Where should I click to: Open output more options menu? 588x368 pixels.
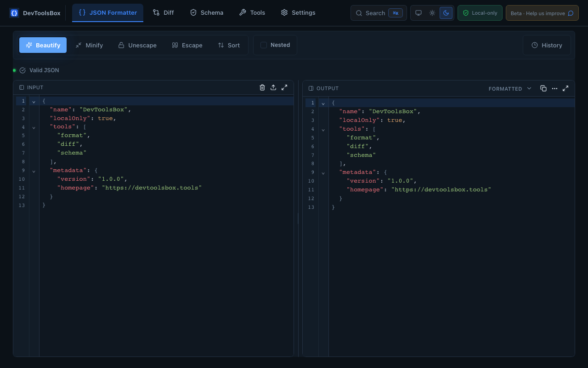(x=554, y=88)
